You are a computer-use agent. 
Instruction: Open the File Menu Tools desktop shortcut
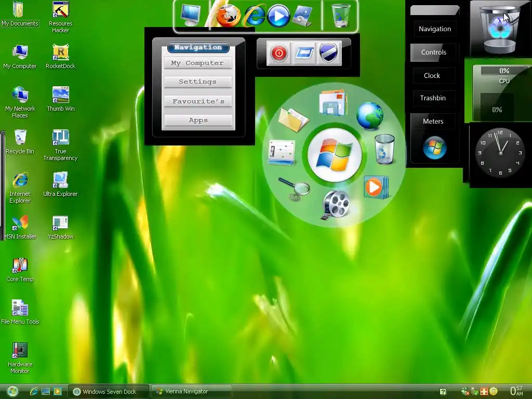pos(20,312)
